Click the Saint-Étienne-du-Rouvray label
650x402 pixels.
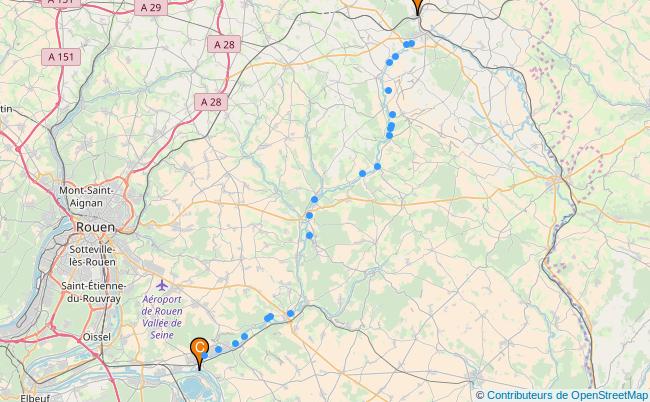coord(94,292)
